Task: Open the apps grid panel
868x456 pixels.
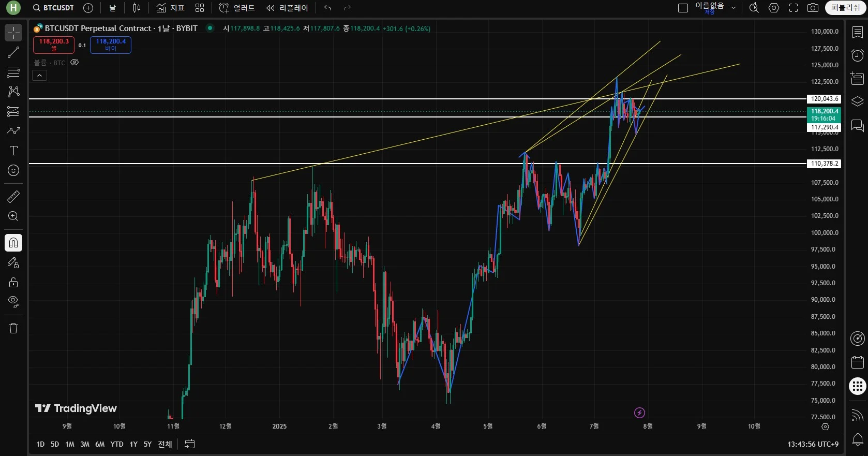Action: click(x=857, y=386)
